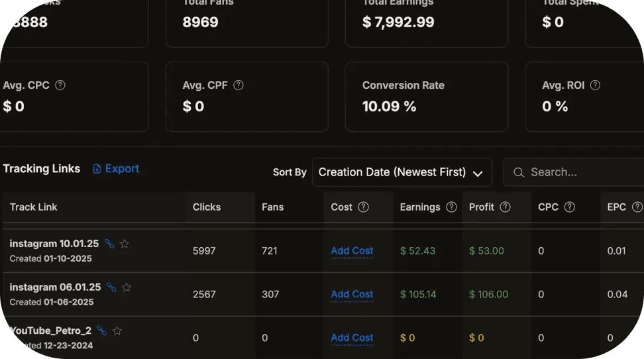Add Cost for YouTube_Petro_2
This screenshot has width=644, height=359.
point(352,338)
